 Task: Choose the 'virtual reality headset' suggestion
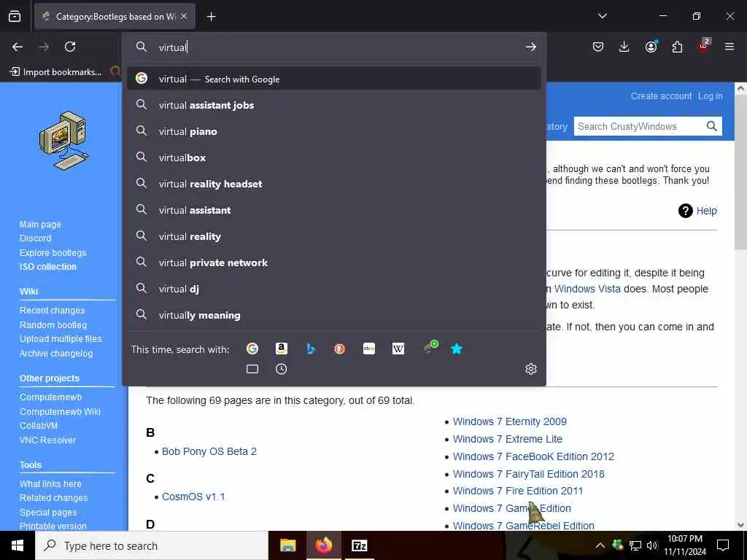(x=334, y=183)
